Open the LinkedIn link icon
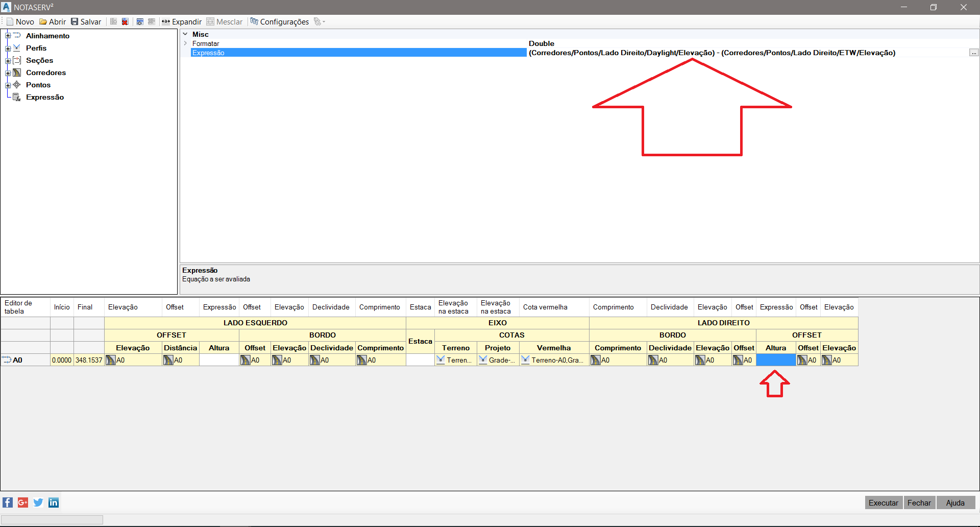 point(54,502)
